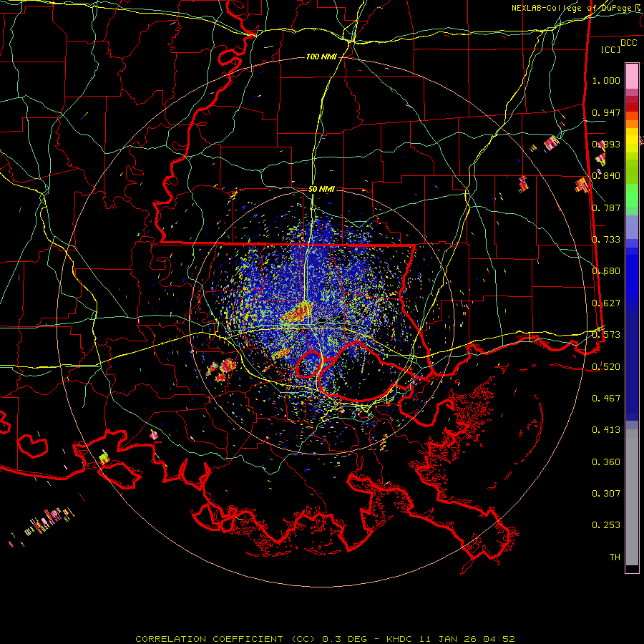644x644 pixels.
Task: Click the 0.680 scale value
Action: pyautogui.click(x=606, y=271)
